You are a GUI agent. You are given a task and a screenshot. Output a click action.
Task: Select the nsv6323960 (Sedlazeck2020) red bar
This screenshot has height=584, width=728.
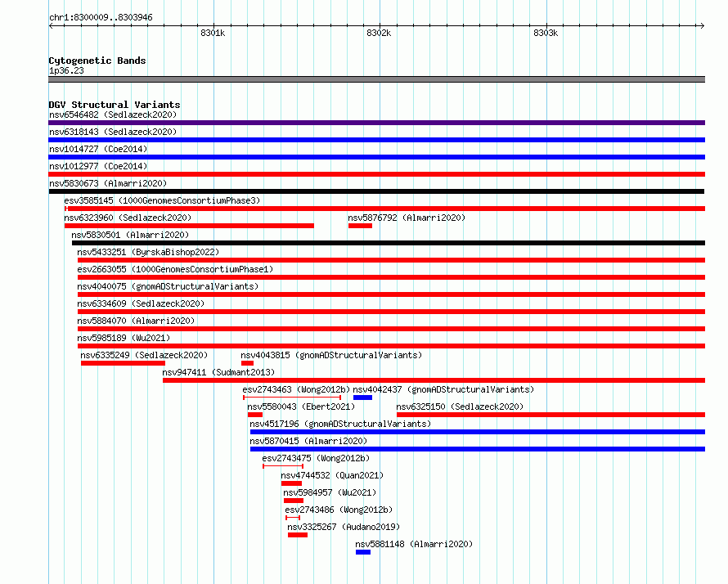189,226
